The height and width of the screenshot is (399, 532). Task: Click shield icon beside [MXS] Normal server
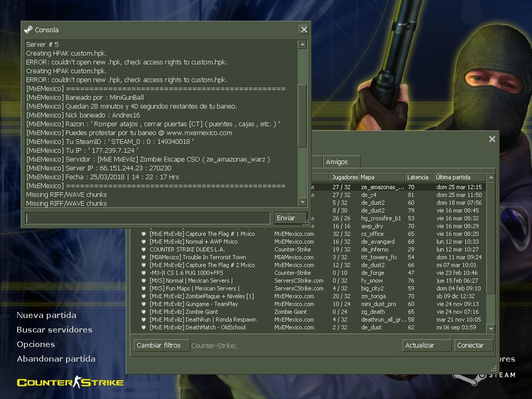(x=143, y=281)
